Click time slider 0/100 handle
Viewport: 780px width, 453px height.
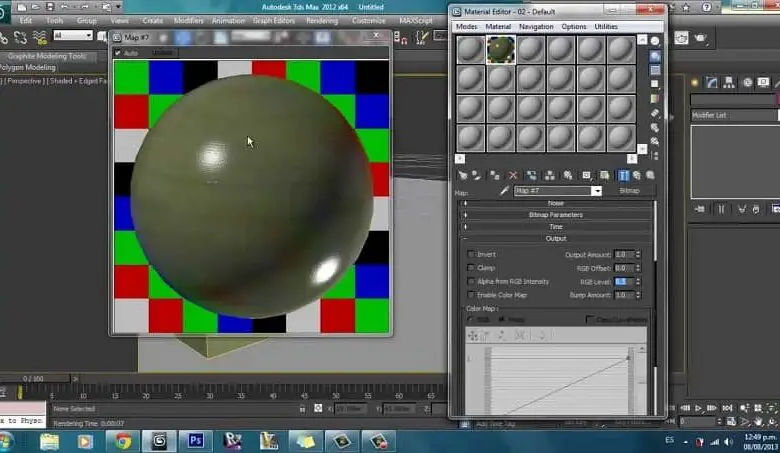coord(33,378)
